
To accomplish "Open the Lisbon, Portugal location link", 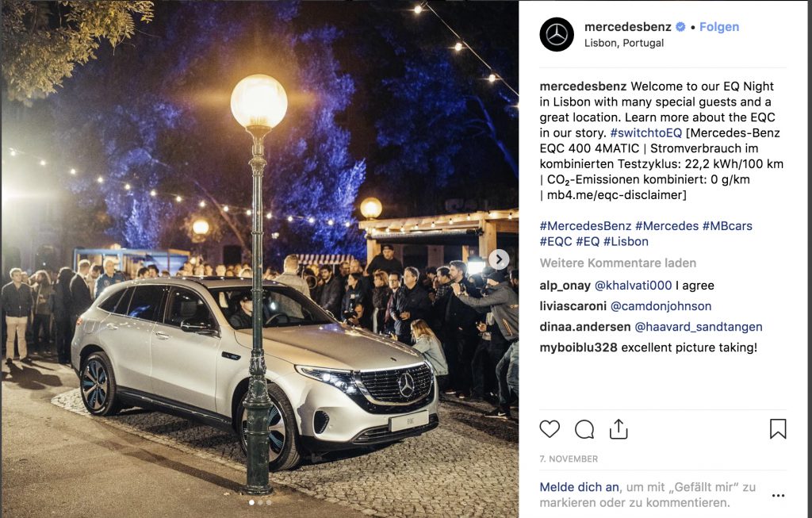I will tap(623, 43).
